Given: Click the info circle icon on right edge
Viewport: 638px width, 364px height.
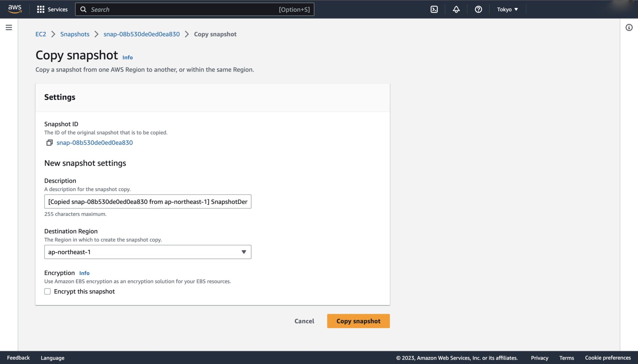Looking at the screenshot, I should [629, 27].
